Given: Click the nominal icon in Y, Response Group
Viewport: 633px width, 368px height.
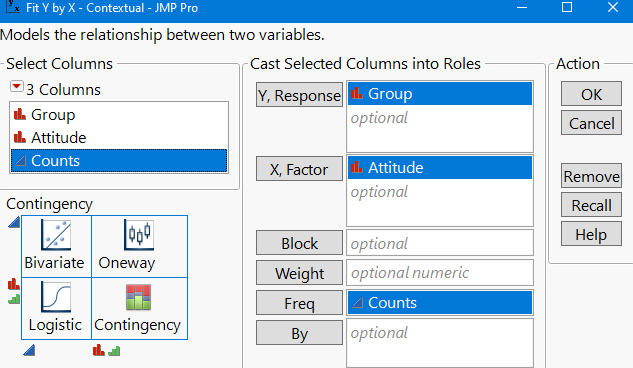Looking at the screenshot, I should point(356,94).
